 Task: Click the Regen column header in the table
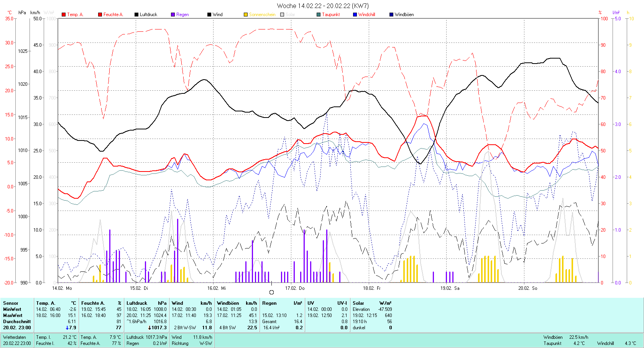[269, 303]
